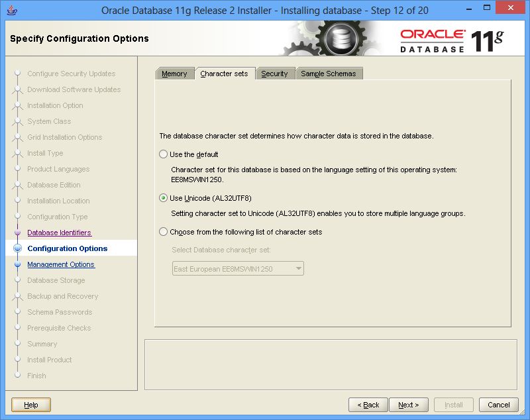
Task: Select the Use Unicode (AL32UTF8) option
Action: click(163, 198)
